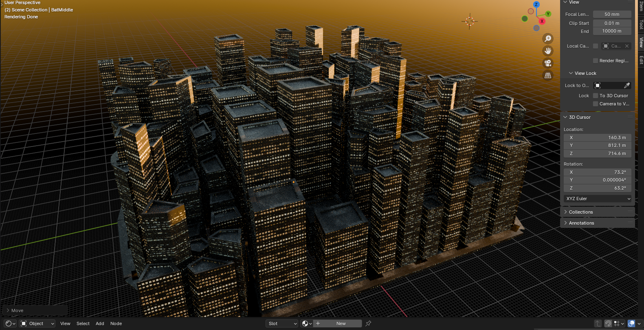Click the eyedropper in Lock to Object field
This screenshot has height=330, width=644.
click(x=626, y=85)
